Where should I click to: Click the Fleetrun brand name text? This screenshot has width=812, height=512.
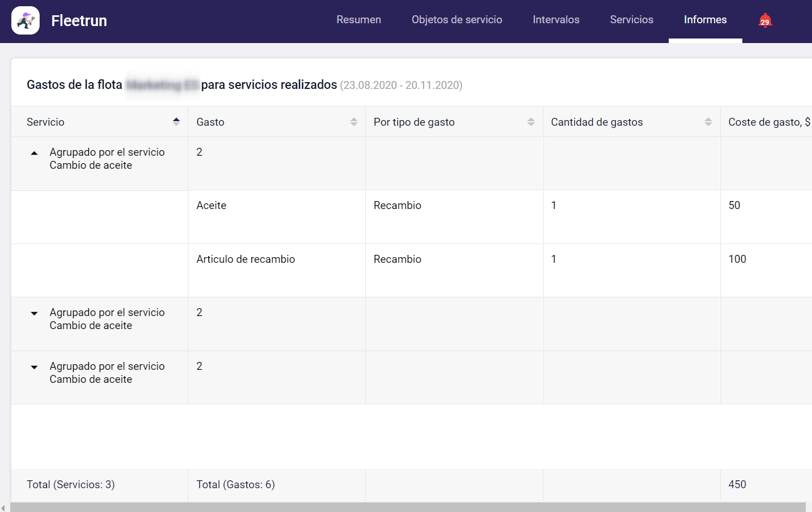[x=79, y=21]
